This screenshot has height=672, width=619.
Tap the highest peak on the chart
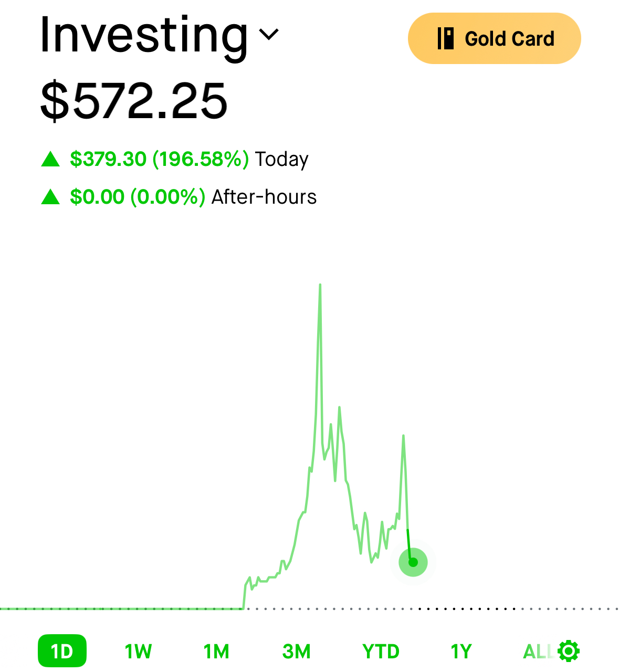coord(320,286)
